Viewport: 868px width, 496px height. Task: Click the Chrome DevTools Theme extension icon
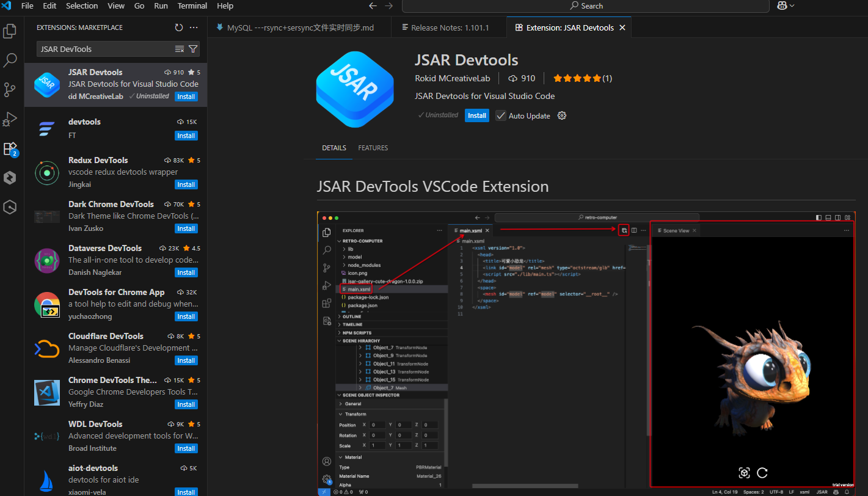pos(47,393)
